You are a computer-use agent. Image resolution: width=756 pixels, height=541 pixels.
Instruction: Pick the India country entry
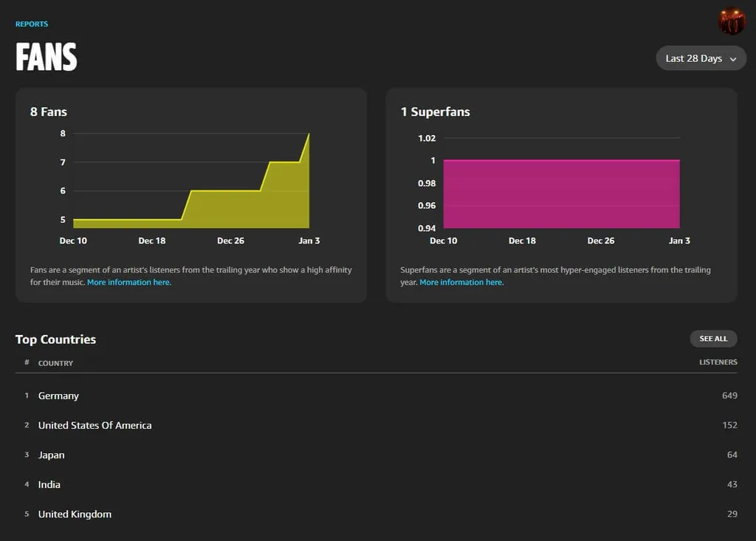click(x=49, y=484)
